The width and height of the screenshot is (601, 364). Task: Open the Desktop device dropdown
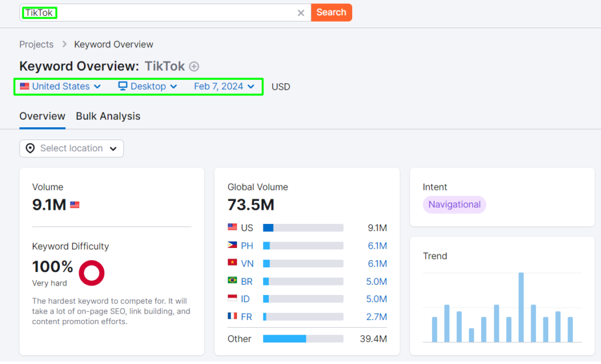coord(147,87)
